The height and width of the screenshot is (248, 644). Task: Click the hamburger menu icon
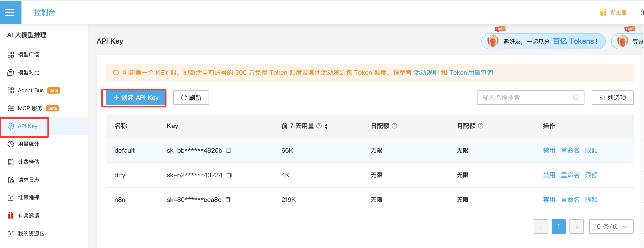[x=10, y=12]
